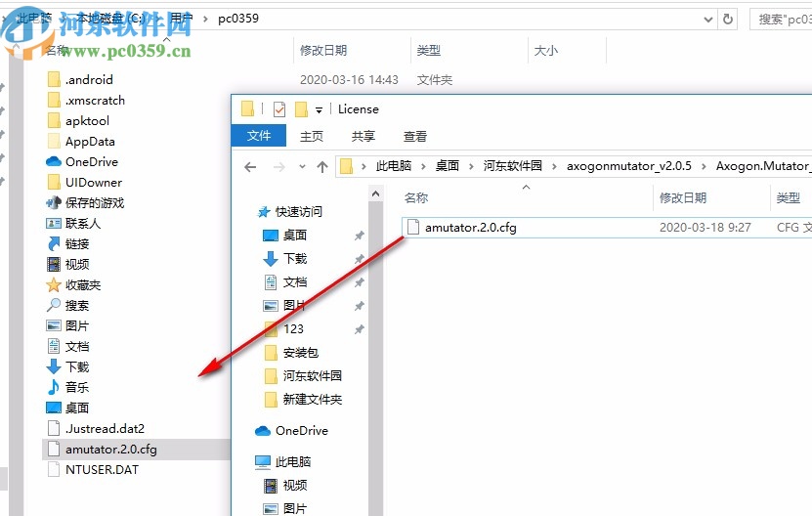Go up one folder level in License window
Image resolution: width=812 pixels, height=516 pixels.
coord(322,167)
